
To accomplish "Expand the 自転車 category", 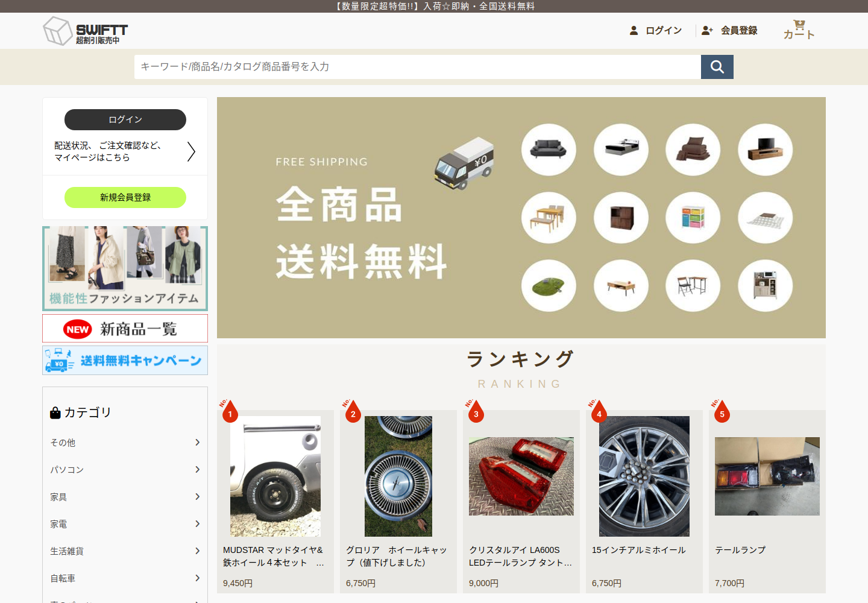I will point(125,578).
